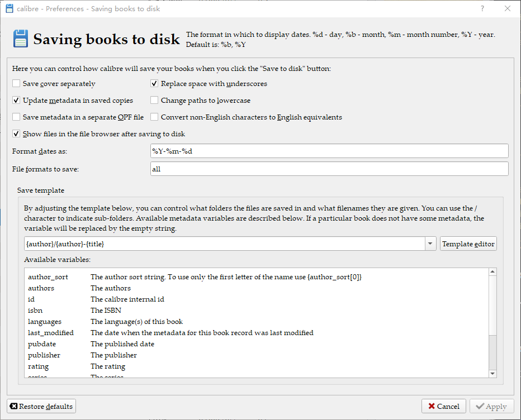Click the 'Format dates as:' label

40,151
